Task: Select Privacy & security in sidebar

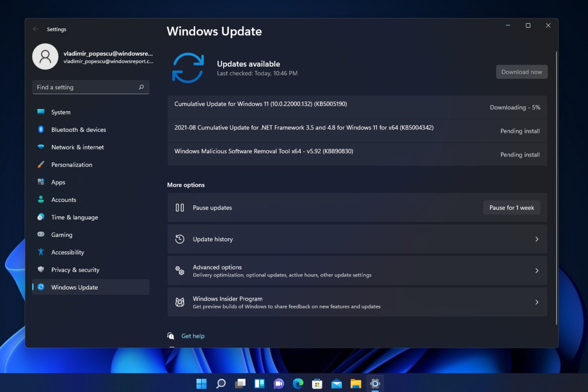Action: tap(91, 269)
